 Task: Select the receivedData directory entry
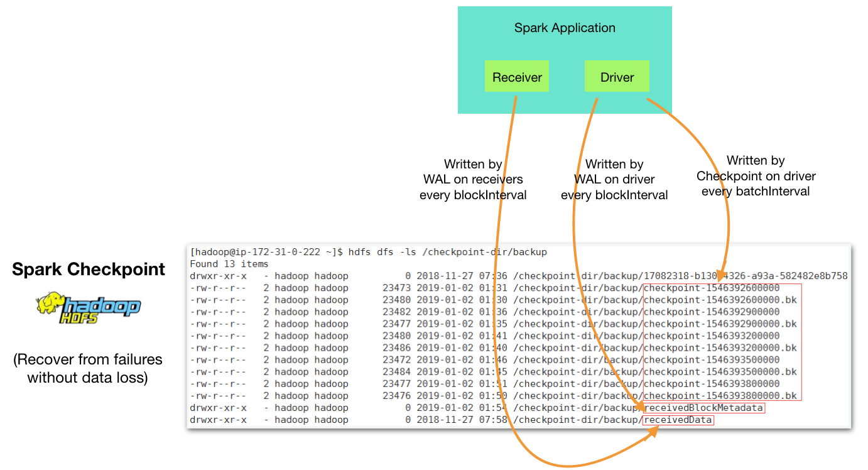click(678, 419)
